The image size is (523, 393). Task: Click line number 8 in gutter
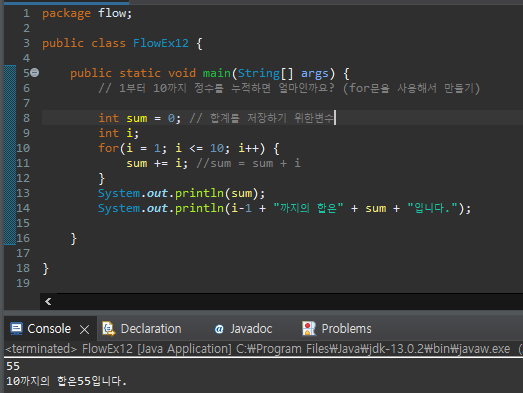[x=26, y=118]
